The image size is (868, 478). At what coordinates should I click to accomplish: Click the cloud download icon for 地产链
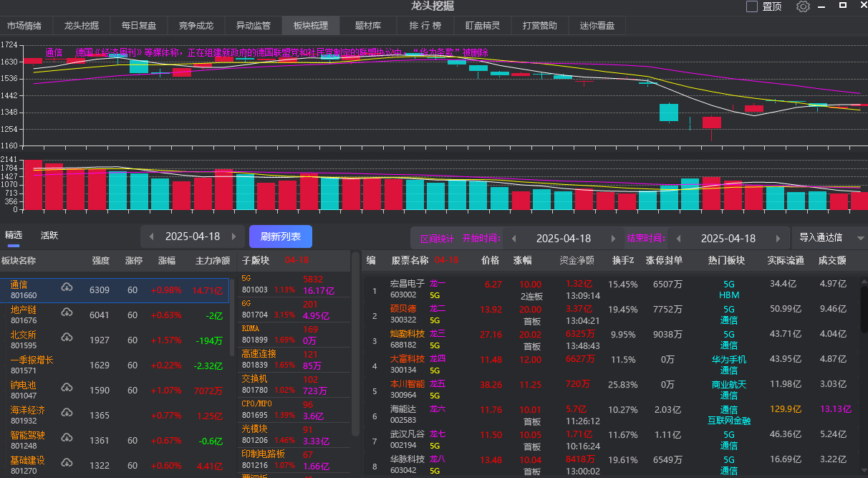click(x=67, y=313)
